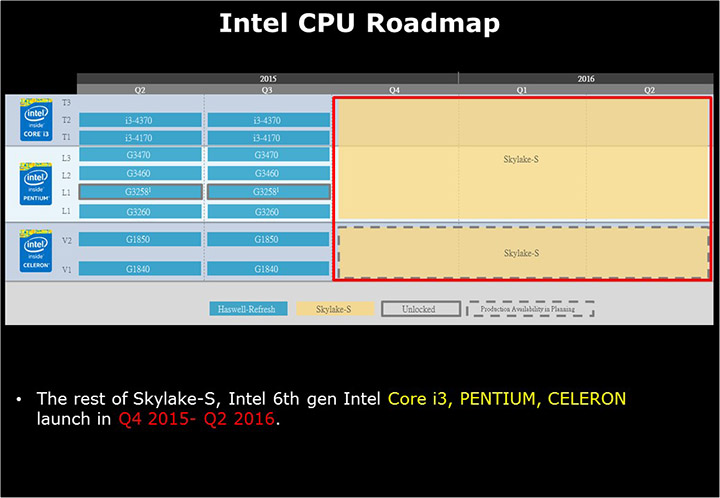
Task: Click the yellow Core i3, PENTIUM, CELERON text
Action: click(x=506, y=398)
